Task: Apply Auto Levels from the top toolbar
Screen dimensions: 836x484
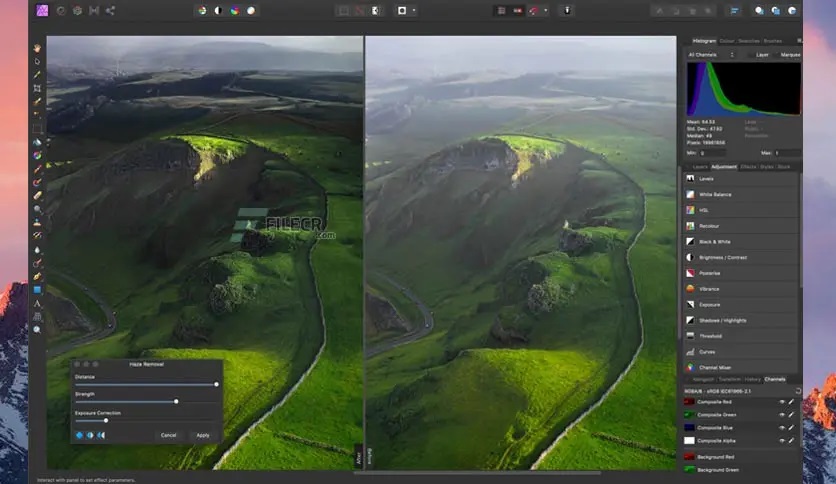Action: click(202, 11)
